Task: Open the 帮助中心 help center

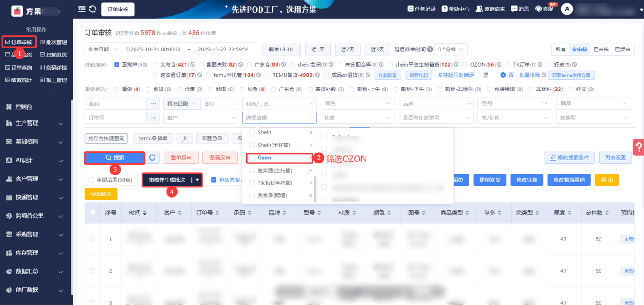Action: click(x=455, y=9)
